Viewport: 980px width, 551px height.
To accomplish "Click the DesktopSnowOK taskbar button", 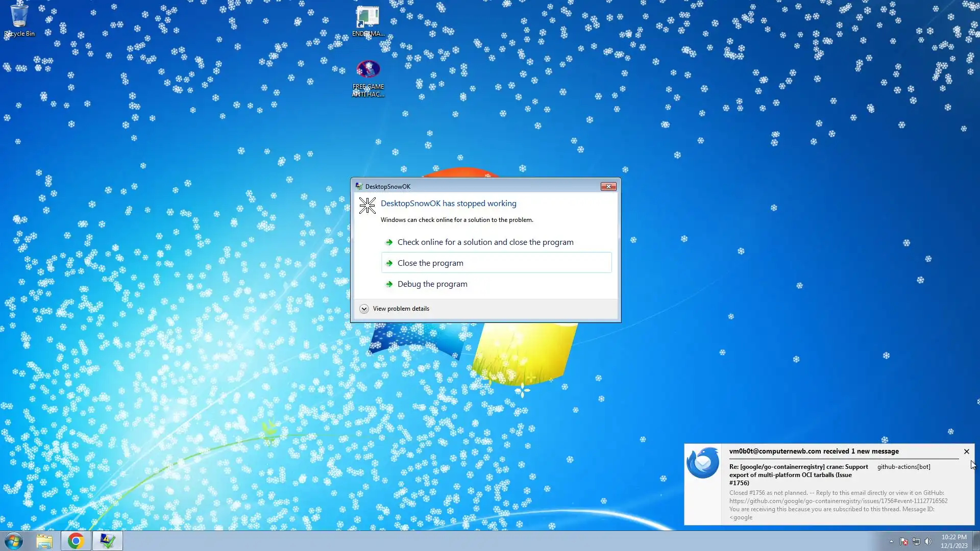I will (x=107, y=541).
